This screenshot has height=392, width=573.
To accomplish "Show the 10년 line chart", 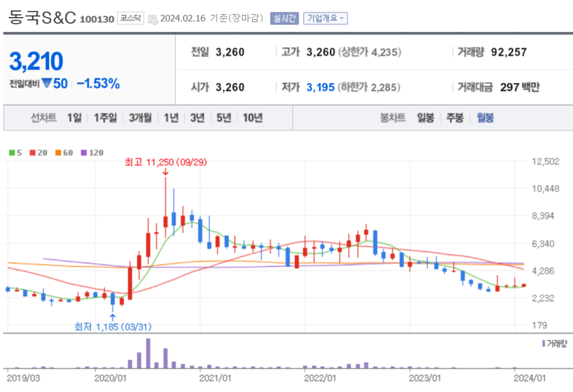I will click(252, 117).
